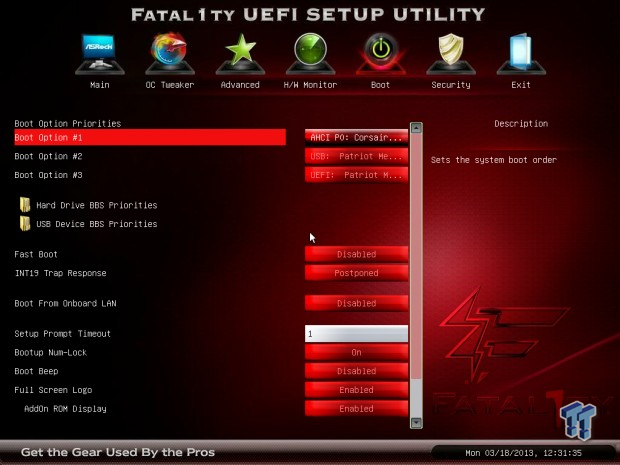Open the Exit door icon
Viewport: 620px width, 465px height.
point(521,54)
